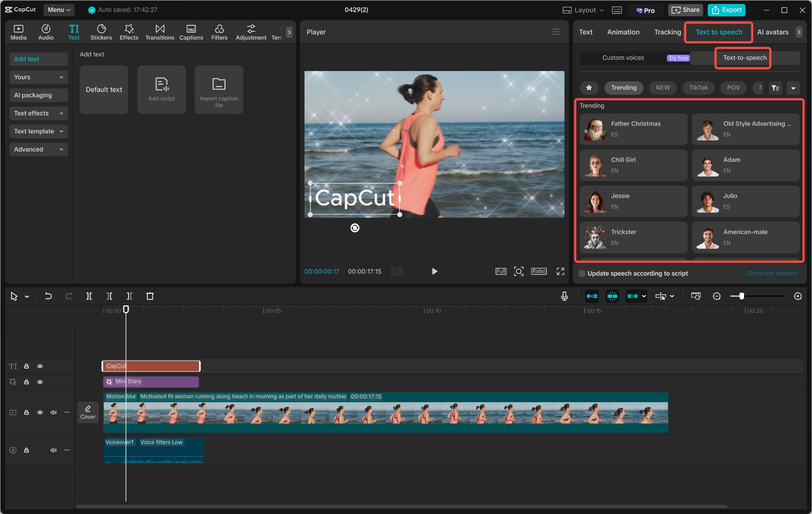Image resolution: width=812 pixels, height=514 pixels.
Task: Open voice filter options icon
Action: pyautogui.click(x=775, y=88)
